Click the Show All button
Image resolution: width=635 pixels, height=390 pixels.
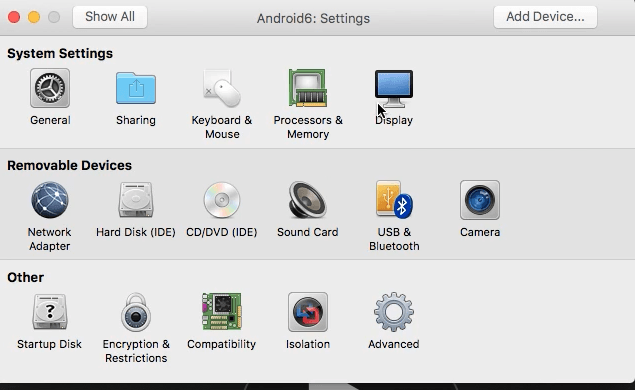pyautogui.click(x=110, y=17)
